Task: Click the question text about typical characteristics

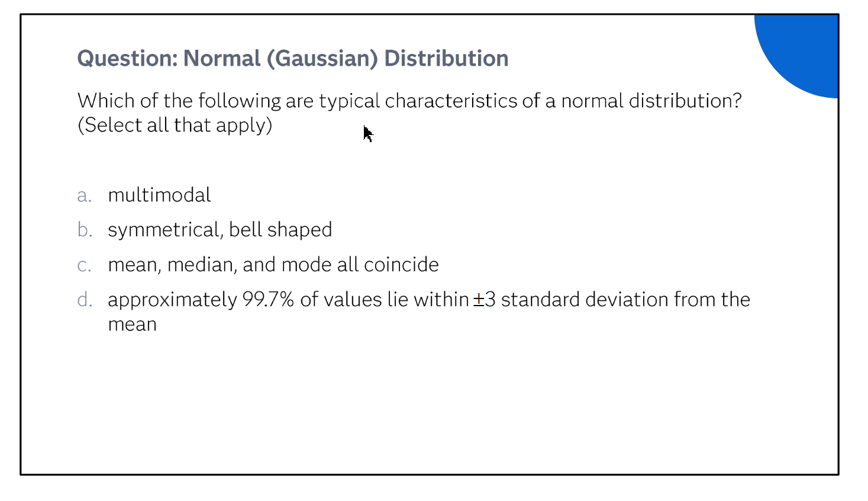Action: [x=409, y=101]
